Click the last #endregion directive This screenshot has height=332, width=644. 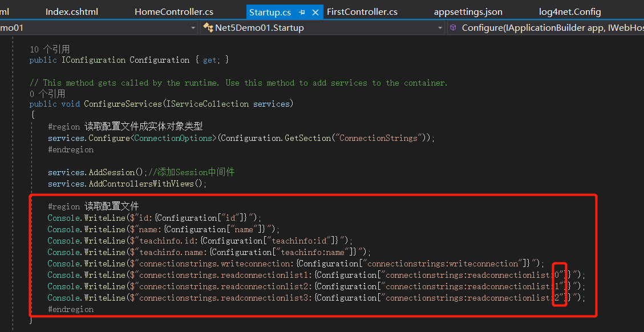tap(71, 309)
